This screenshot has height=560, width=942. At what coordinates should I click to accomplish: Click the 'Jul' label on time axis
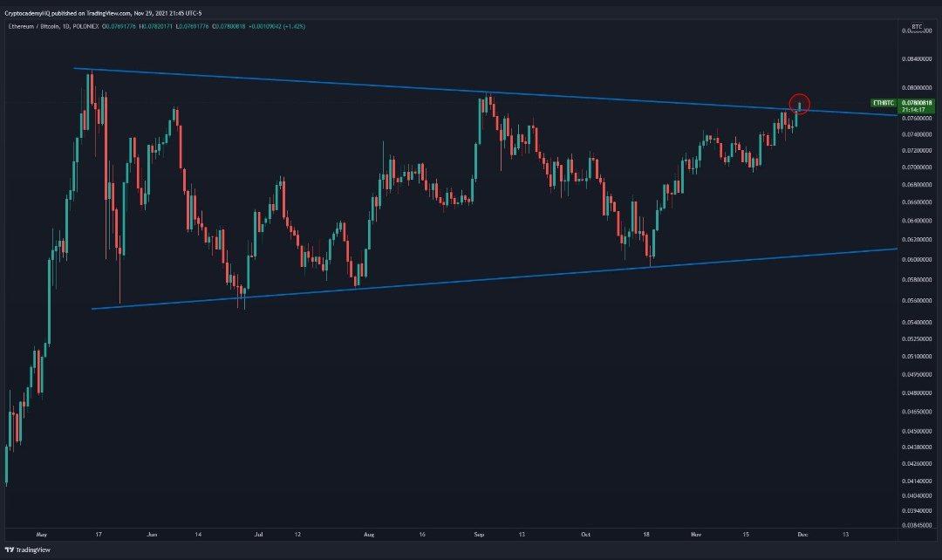[259, 534]
